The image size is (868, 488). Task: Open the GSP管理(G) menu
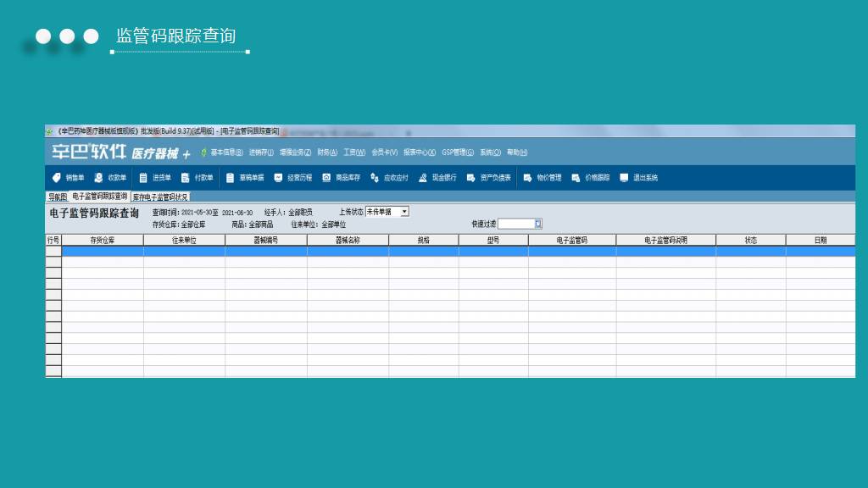pyautogui.click(x=458, y=152)
